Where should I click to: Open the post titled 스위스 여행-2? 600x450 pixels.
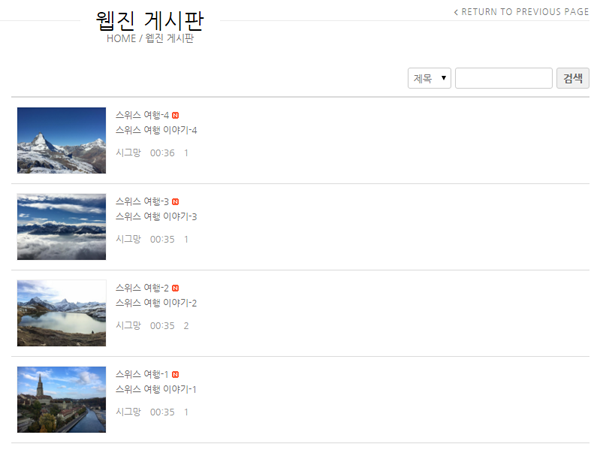coord(142,288)
